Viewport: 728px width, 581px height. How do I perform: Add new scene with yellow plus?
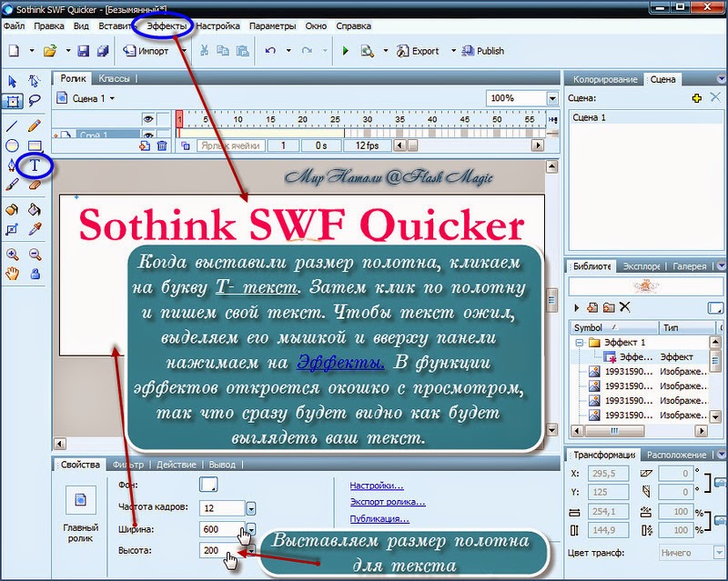pyautogui.click(x=696, y=98)
